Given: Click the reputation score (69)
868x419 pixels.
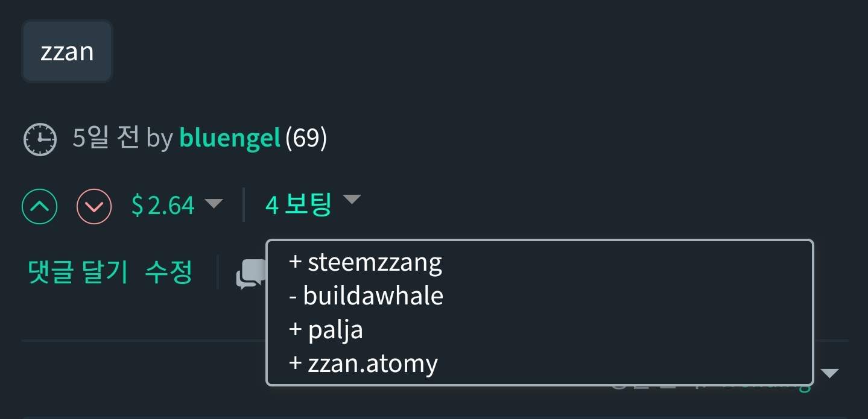Looking at the screenshot, I should [306, 139].
